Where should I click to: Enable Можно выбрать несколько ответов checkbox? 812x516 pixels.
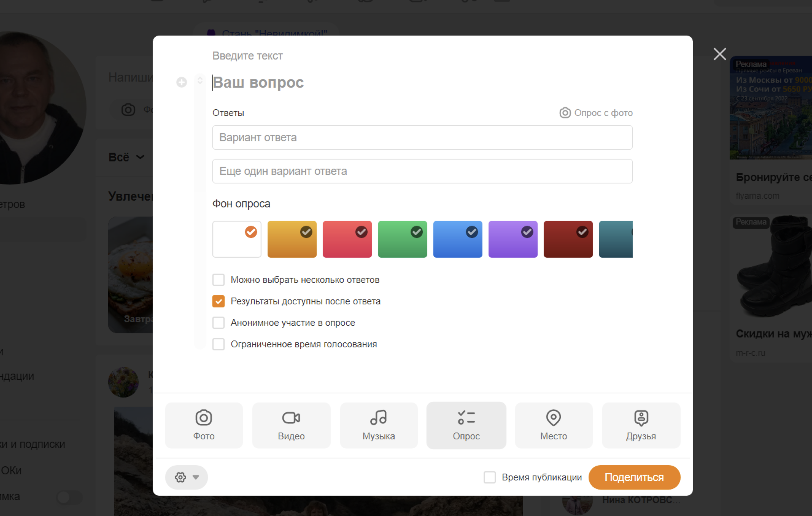[218, 279]
